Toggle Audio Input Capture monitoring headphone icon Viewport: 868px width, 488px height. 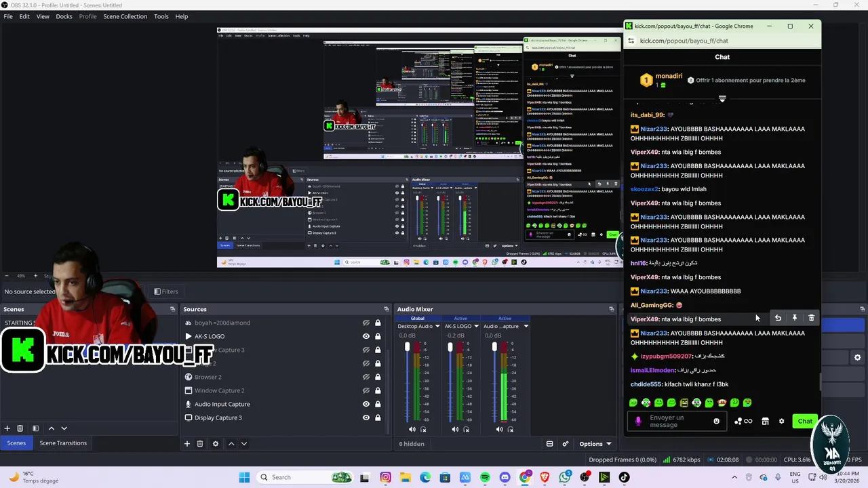[511, 429]
